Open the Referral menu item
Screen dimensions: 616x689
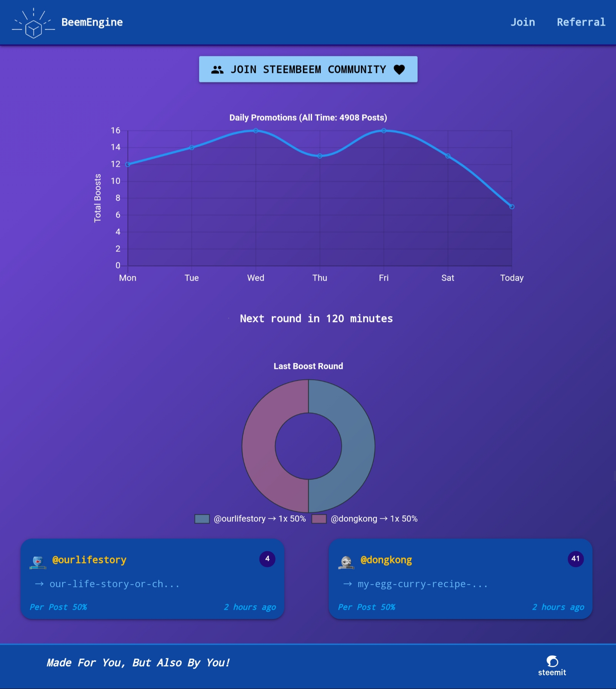[x=581, y=22]
